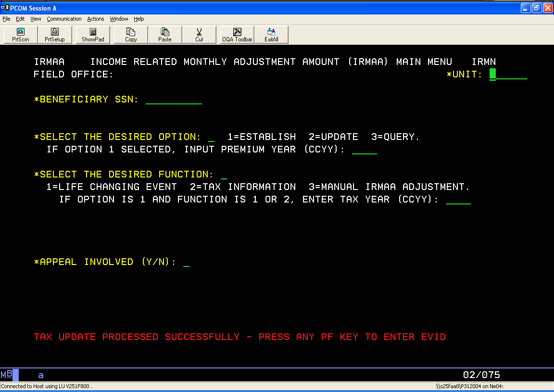Open PrtSetup print setup tool
The image size is (554, 392).
(x=55, y=35)
